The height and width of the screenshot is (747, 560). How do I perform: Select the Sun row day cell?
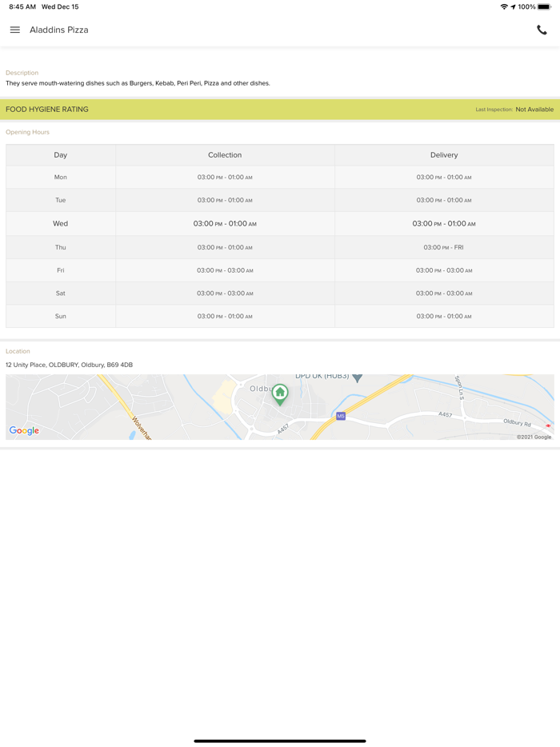[x=61, y=316]
